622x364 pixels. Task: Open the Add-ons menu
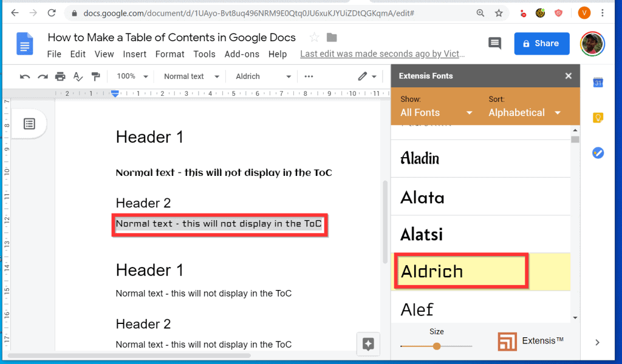pos(241,54)
